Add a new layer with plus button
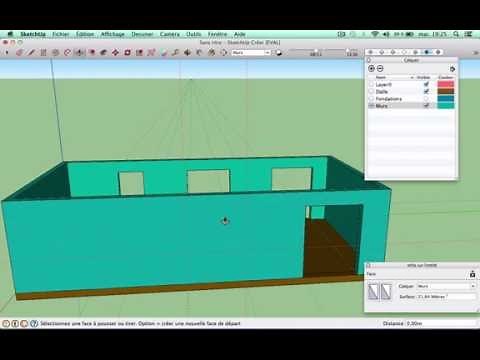Screen dimensions: 480x360 tap(371, 68)
